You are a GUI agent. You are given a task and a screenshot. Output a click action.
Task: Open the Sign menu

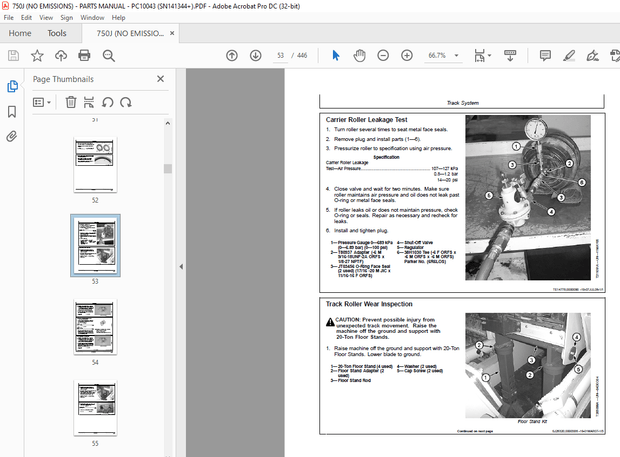66,17
